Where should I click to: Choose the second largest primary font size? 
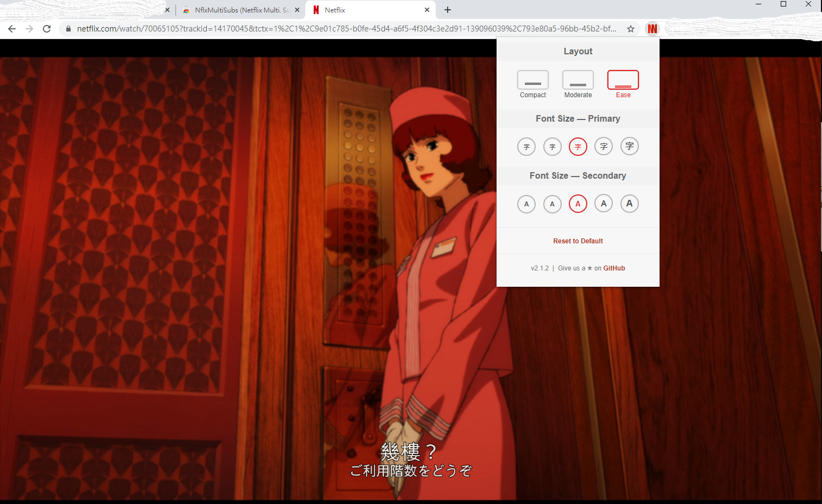point(604,147)
